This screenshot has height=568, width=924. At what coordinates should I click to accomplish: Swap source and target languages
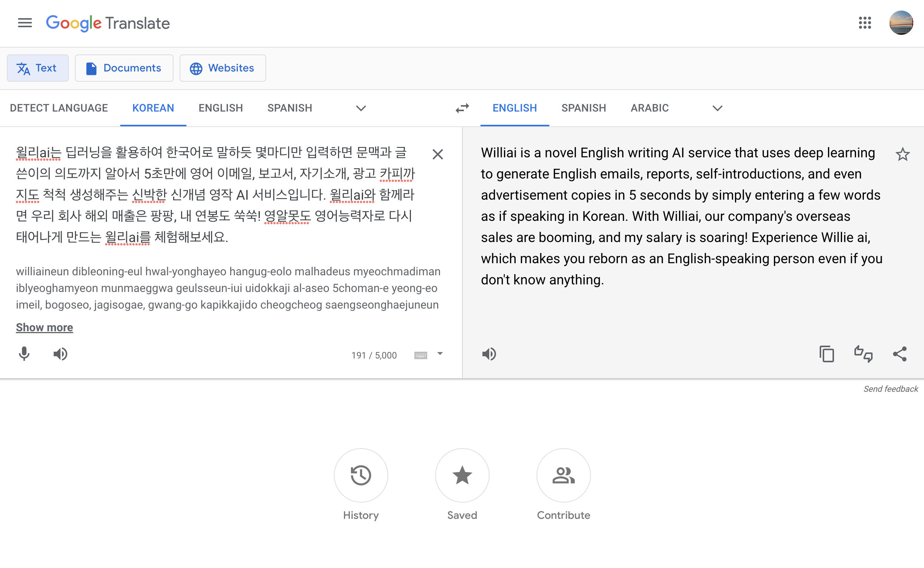(462, 108)
